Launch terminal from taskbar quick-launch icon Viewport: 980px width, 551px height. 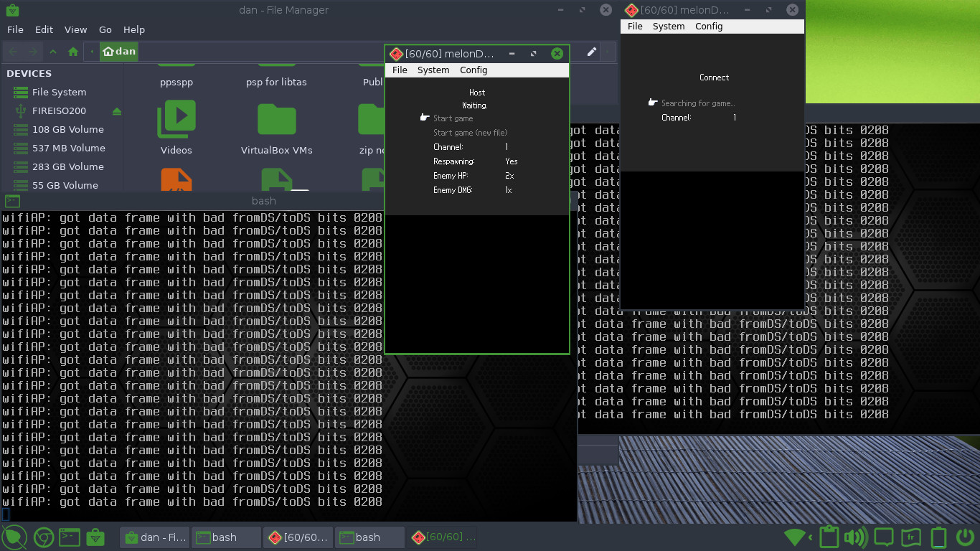[x=69, y=537]
